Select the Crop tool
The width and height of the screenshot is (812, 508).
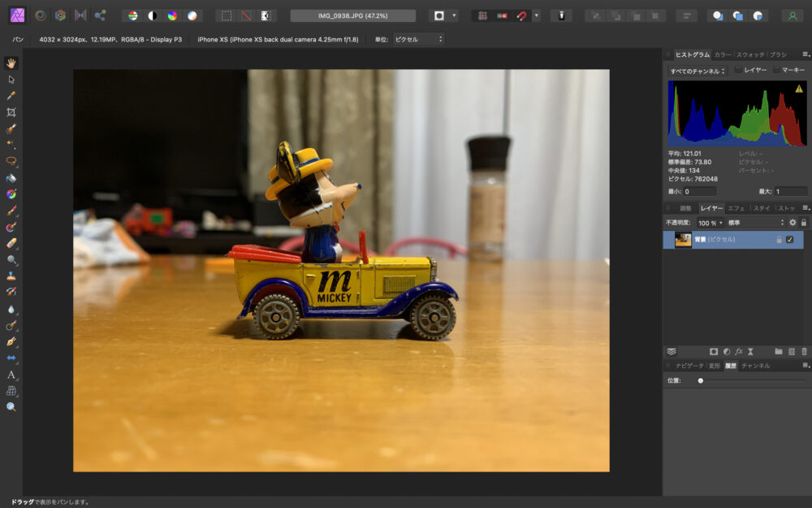[x=11, y=112]
